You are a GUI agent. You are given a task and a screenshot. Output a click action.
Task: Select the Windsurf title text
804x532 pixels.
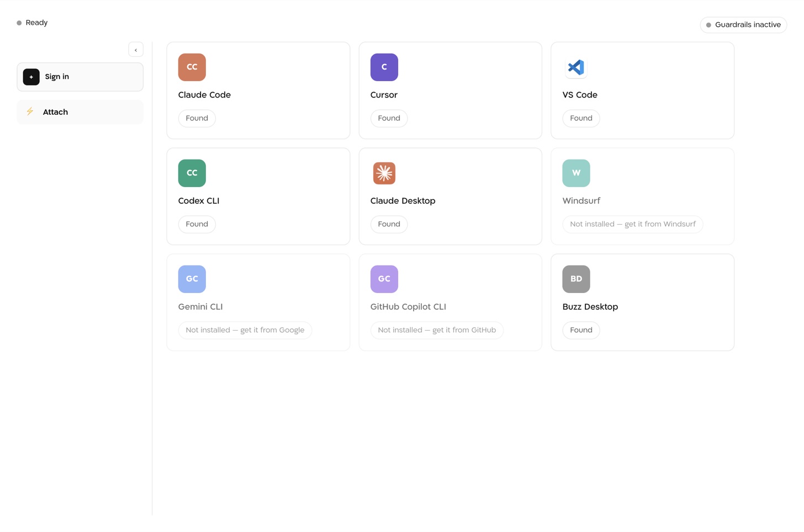pyautogui.click(x=581, y=201)
